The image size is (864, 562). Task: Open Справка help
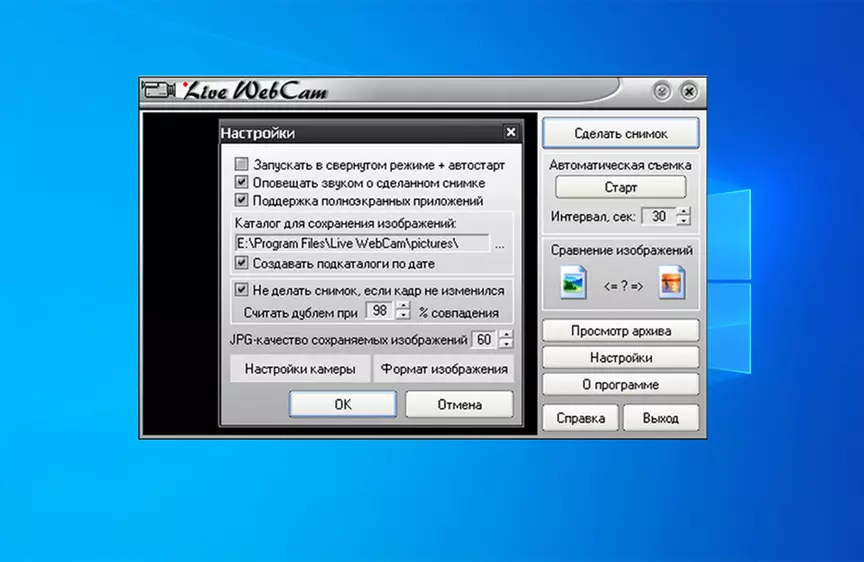(x=581, y=418)
